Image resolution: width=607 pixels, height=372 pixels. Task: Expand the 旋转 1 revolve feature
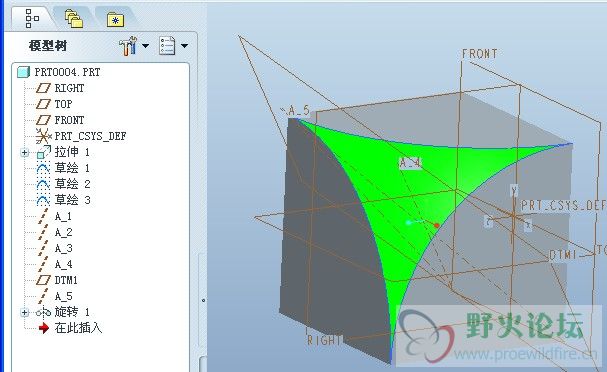[24, 312]
